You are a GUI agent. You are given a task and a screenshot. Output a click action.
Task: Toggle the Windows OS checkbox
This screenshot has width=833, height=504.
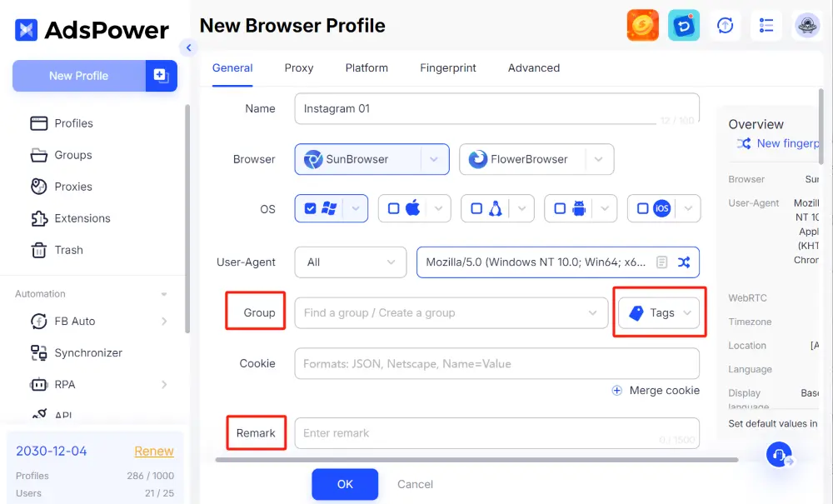coord(310,208)
